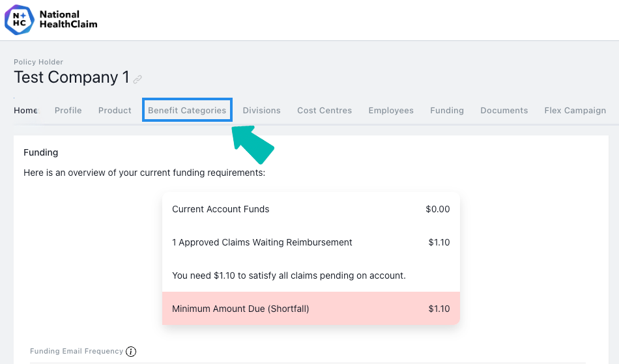Viewport: 619px width, 364px height.
Task: Click the Minimum Amount Due shortfall row
Action: (311, 309)
